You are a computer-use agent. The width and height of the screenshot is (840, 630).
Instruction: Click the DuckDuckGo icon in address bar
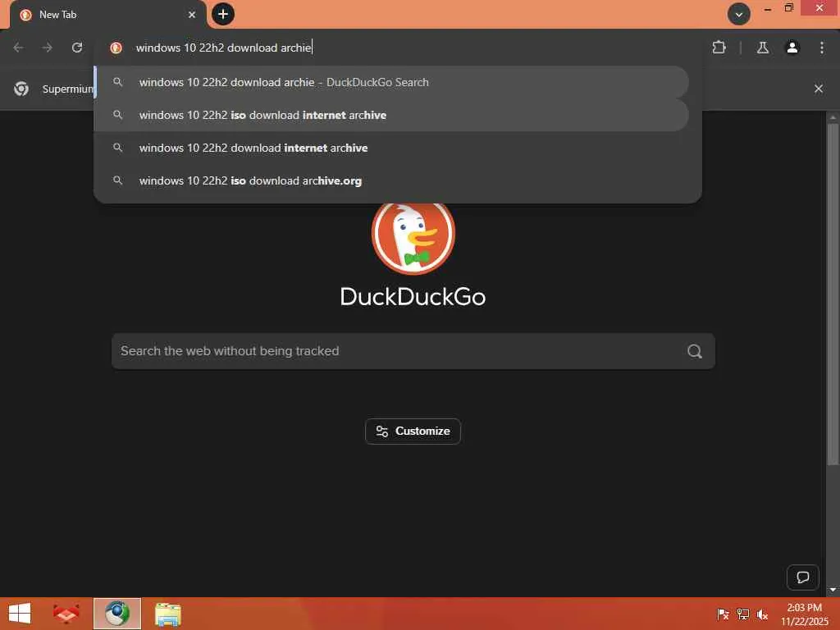(x=116, y=48)
